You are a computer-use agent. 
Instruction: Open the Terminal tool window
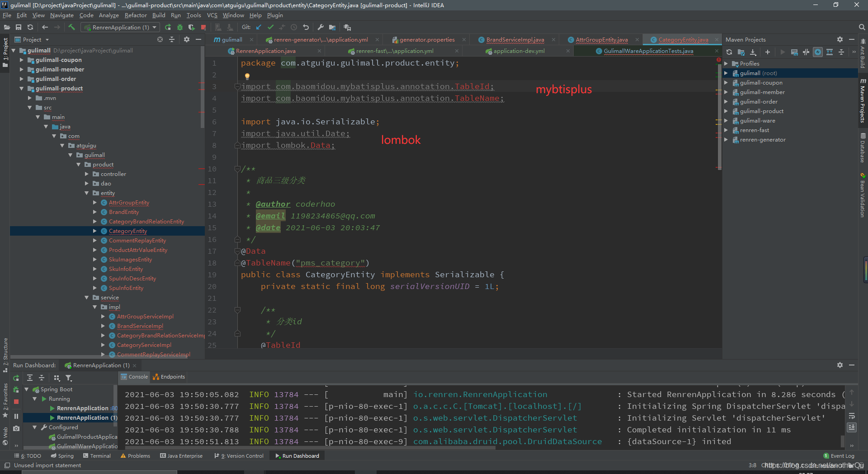[97, 456]
